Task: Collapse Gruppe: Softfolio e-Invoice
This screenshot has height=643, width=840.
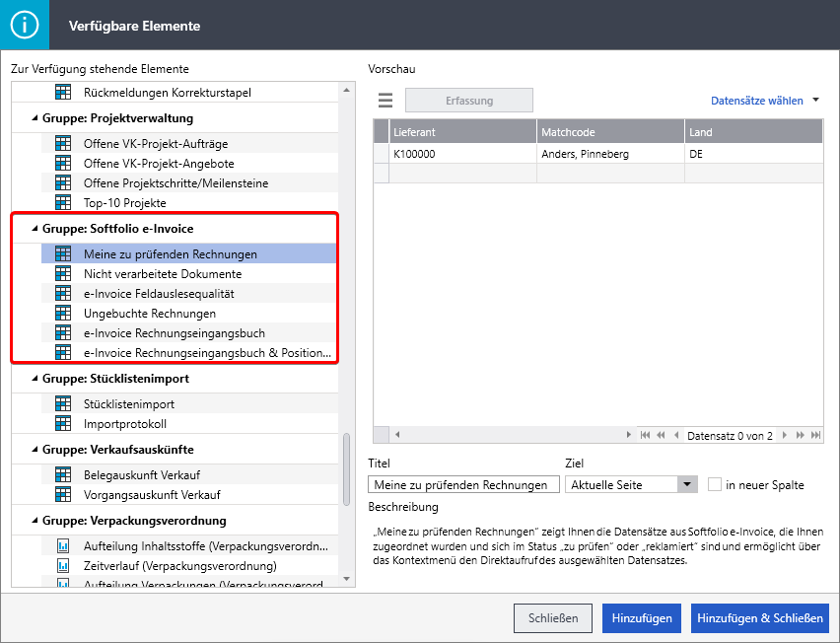Action: [x=35, y=228]
